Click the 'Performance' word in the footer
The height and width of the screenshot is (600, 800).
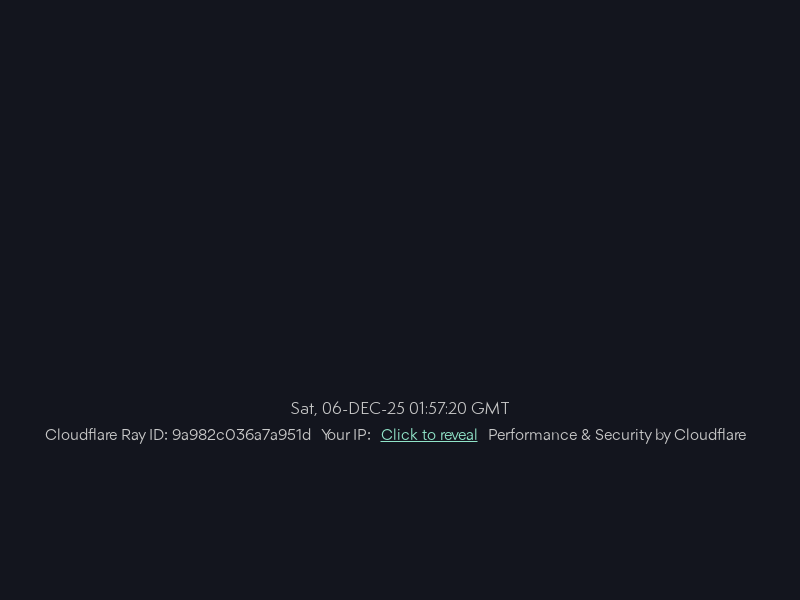click(x=533, y=435)
